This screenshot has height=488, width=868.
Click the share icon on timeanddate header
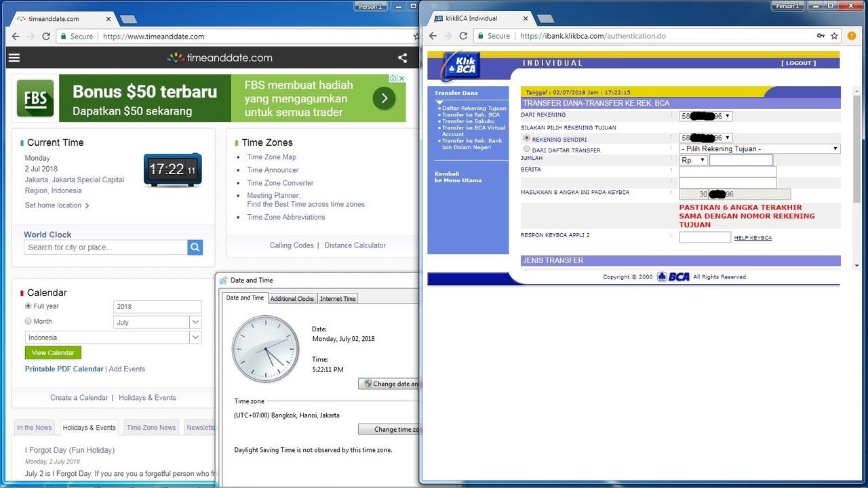(x=402, y=58)
